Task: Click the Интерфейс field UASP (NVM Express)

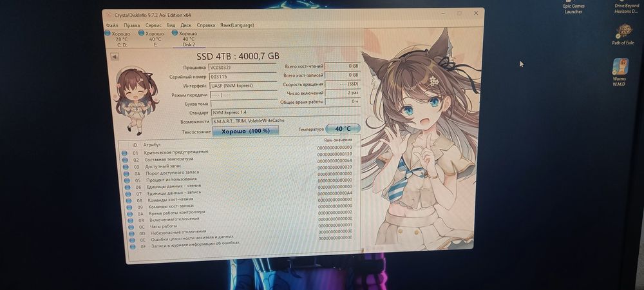Action: click(243, 86)
